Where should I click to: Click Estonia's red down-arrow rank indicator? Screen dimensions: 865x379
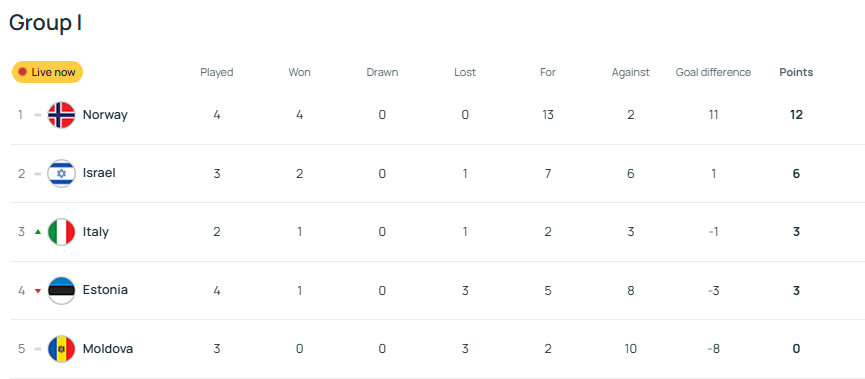38,291
